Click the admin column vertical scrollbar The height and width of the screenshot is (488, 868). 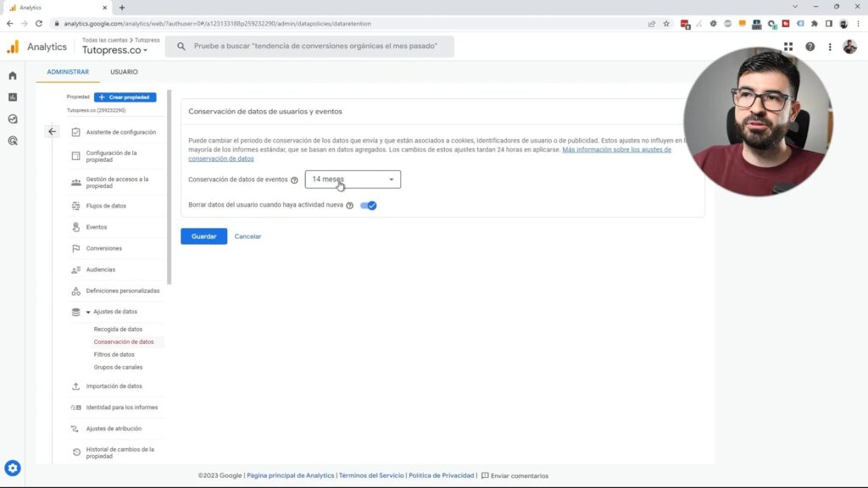[170, 187]
